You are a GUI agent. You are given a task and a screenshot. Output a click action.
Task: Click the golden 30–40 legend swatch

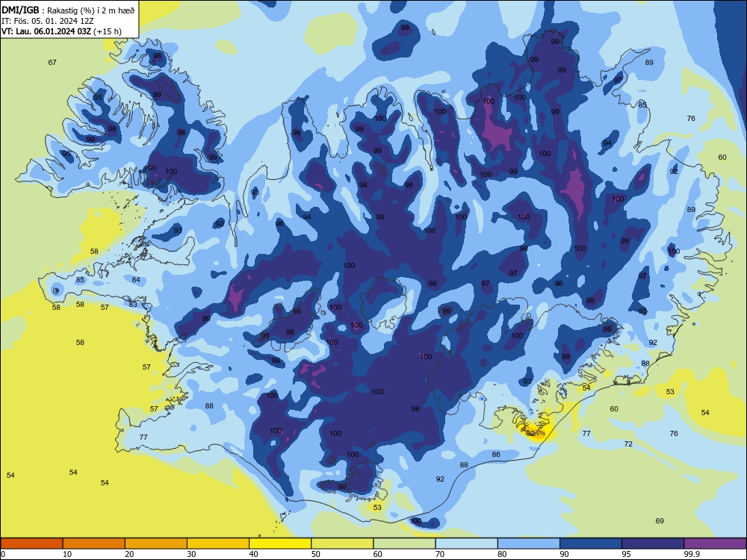point(218,544)
